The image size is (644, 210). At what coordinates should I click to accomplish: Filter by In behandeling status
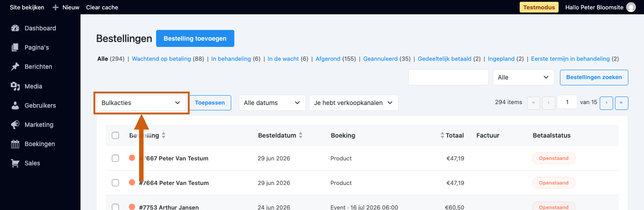[231, 59]
